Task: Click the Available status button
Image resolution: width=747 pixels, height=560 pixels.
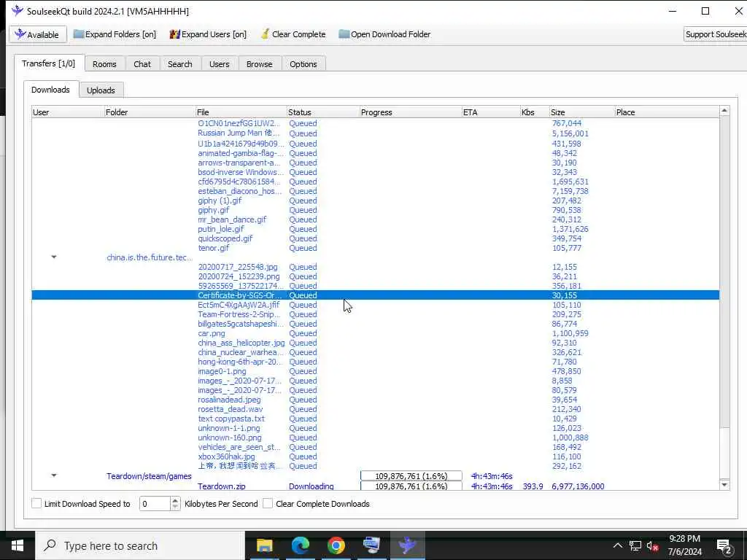Action: pos(37,34)
